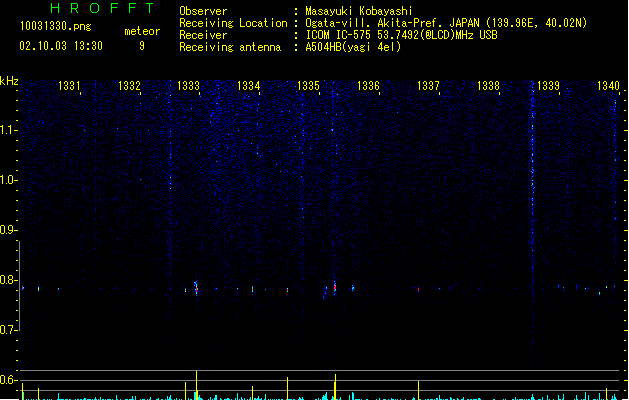Click the 0.6 frequency axis label
Image resolution: width=629 pixels, height=400 pixels.
pos(8,380)
